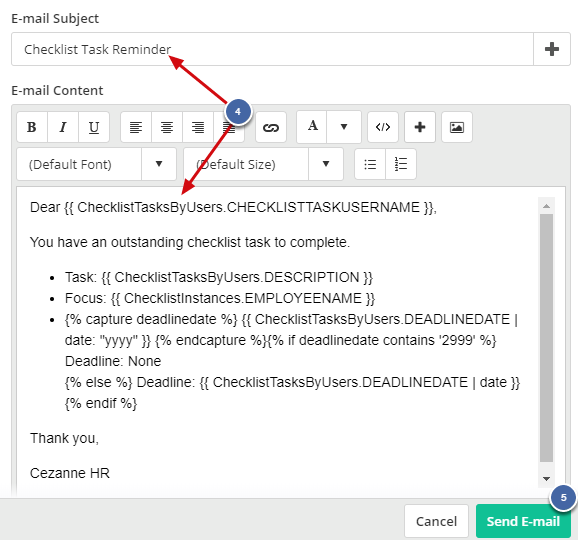Viewport: 578px width, 540px height.
Task: Click the E-mail Subject input field
Action: pyautogui.click(x=272, y=49)
